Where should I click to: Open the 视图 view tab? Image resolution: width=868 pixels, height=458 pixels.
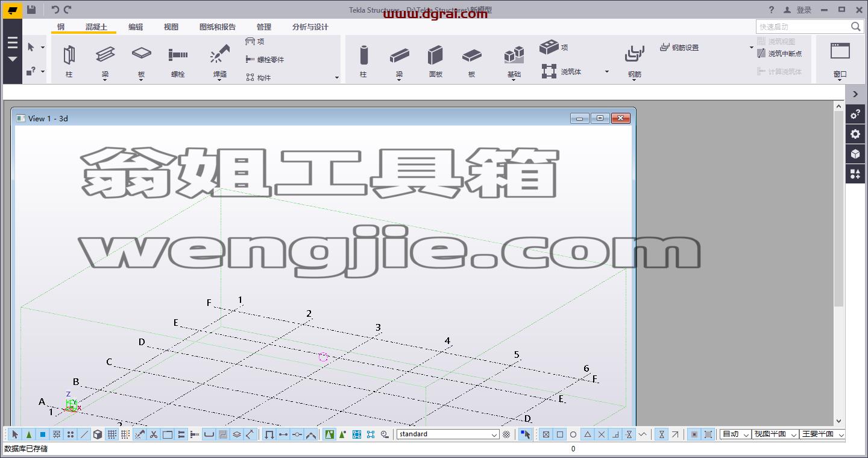[171, 27]
